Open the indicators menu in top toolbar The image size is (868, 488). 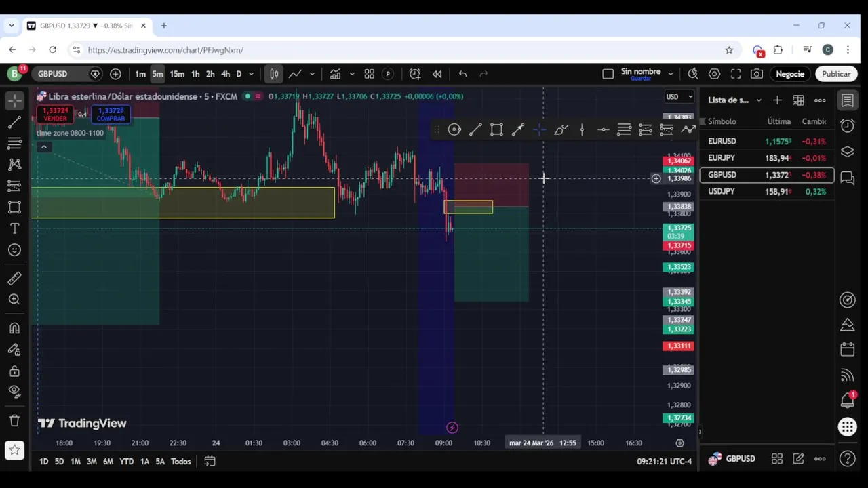point(335,74)
